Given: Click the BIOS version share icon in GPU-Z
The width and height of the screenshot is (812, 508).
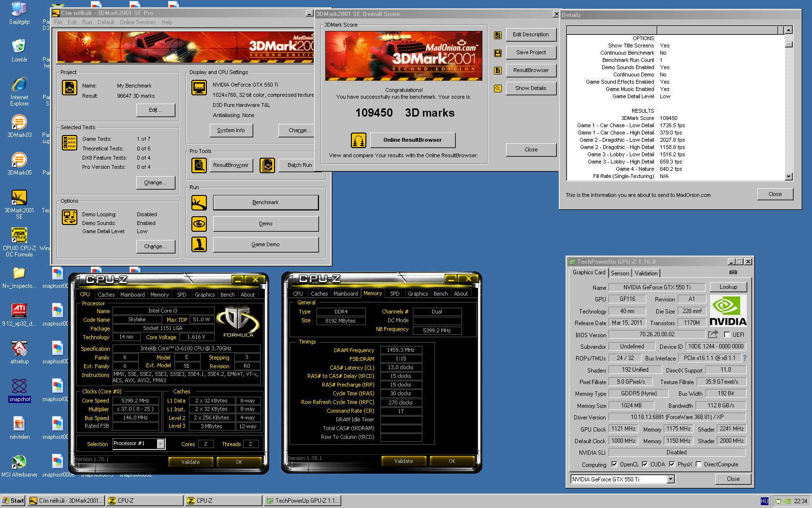Looking at the screenshot, I should point(713,334).
